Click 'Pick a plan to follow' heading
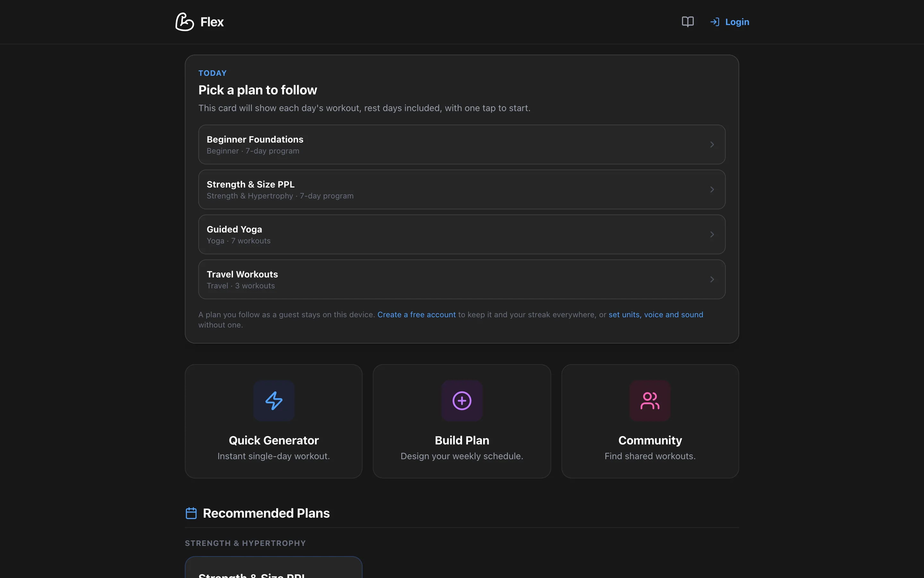 coord(258,90)
